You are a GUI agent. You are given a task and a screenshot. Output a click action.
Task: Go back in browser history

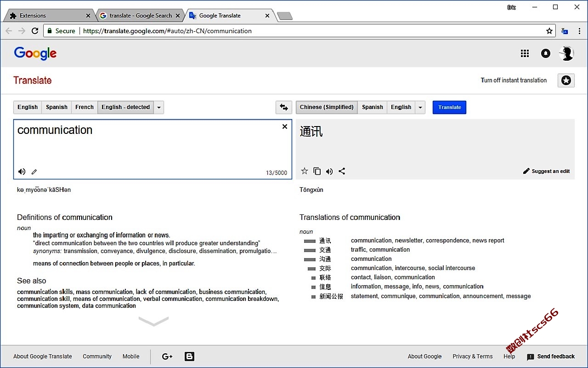pyautogui.click(x=9, y=31)
